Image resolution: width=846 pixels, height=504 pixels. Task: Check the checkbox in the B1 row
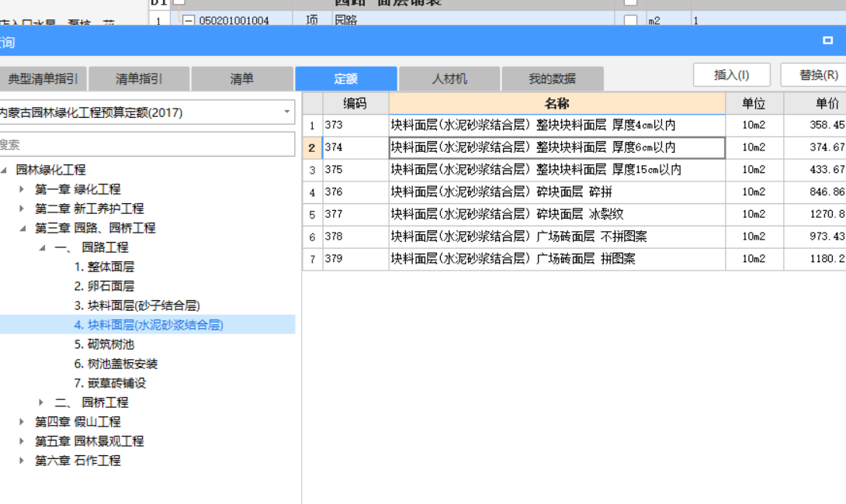(x=179, y=2)
